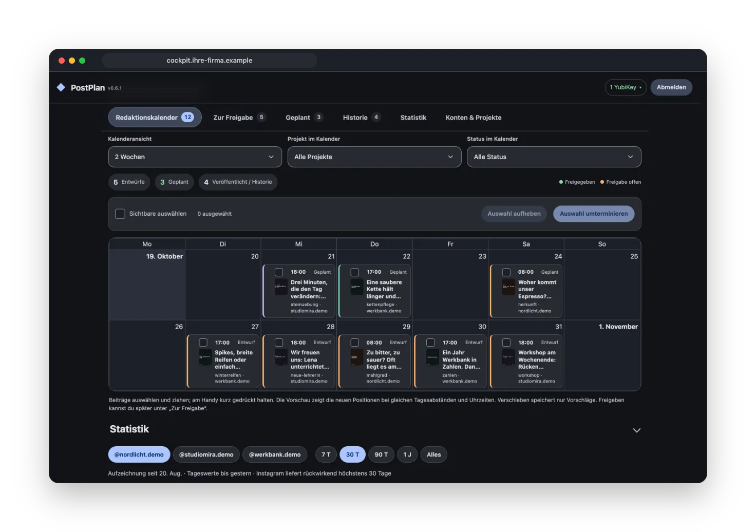Screen dimensions: 756x532
Task: Open the 1 YubiKey menu
Action: pos(626,87)
